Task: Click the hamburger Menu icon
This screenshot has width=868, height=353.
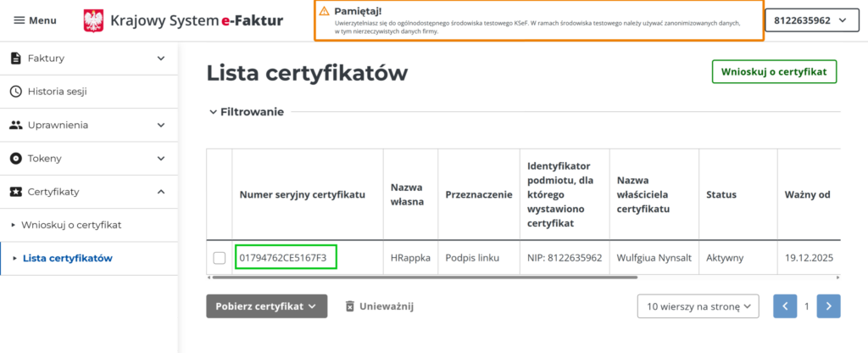Action: 19,20
